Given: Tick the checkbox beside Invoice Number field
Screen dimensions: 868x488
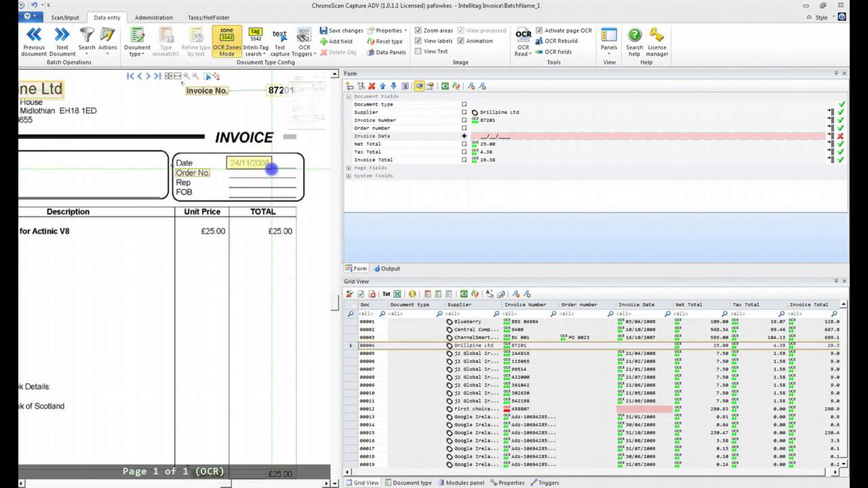Looking at the screenshot, I should pyautogui.click(x=465, y=121).
